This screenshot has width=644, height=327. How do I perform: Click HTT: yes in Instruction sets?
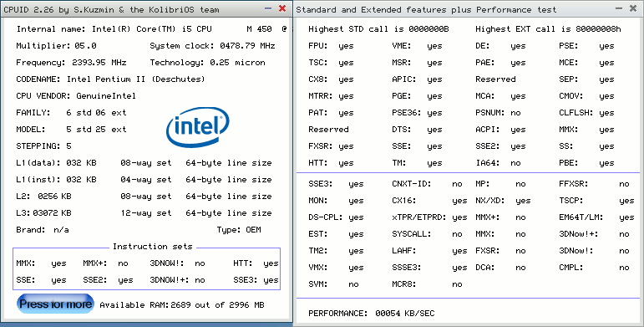coord(256,263)
